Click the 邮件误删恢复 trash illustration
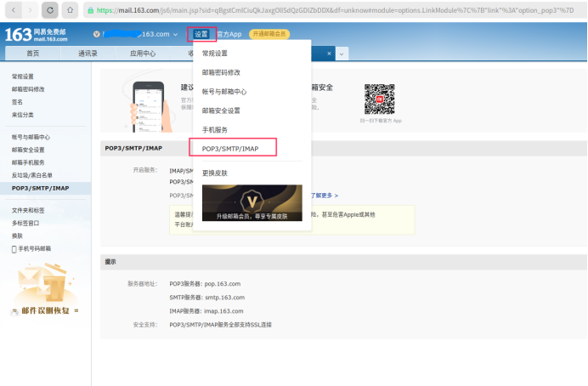The width and height of the screenshot is (588, 386). tap(46, 283)
